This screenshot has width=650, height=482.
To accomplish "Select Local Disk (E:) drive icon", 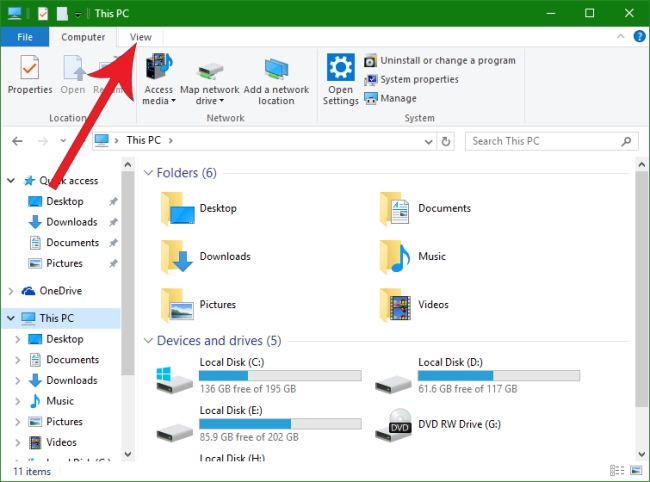I will (x=174, y=432).
